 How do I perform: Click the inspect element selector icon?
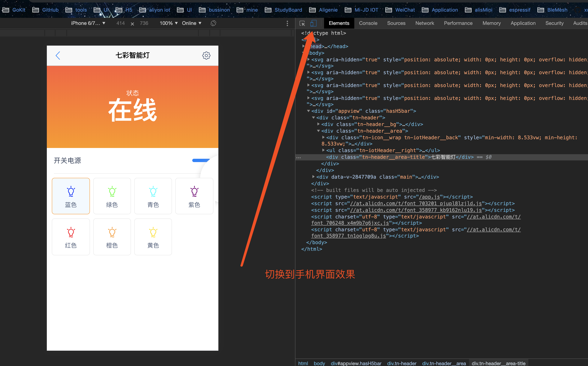pyautogui.click(x=302, y=23)
